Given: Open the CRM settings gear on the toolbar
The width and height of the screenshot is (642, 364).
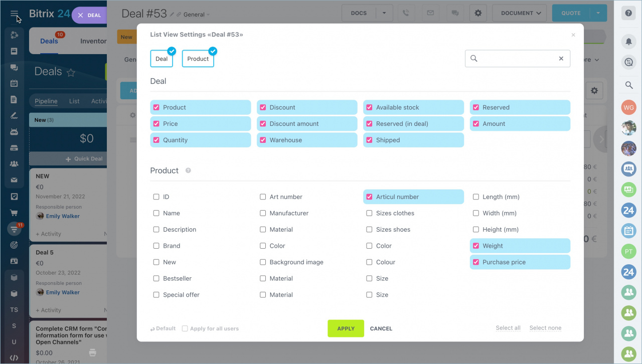Looking at the screenshot, I should (477, 13).
